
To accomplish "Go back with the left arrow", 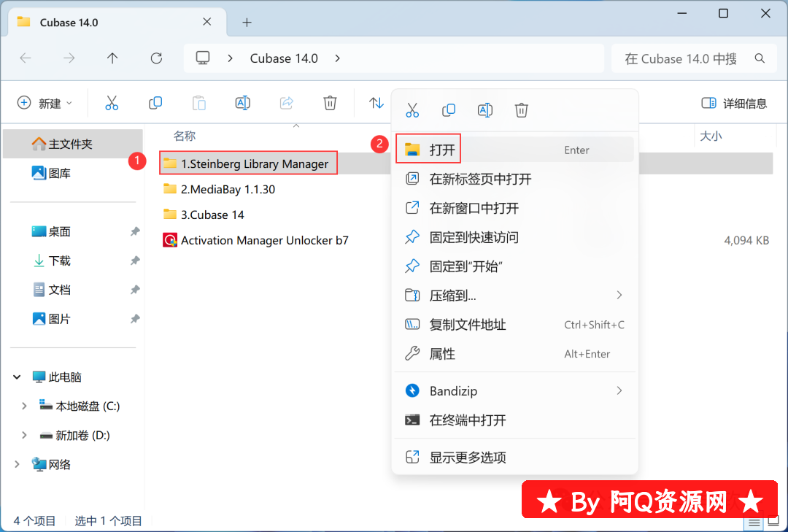I will 26,58.
